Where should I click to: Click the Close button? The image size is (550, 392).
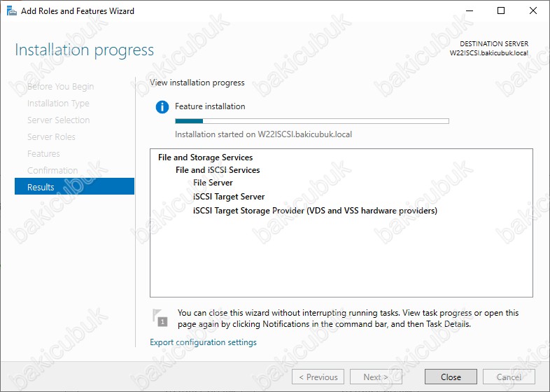click(451, 377)
